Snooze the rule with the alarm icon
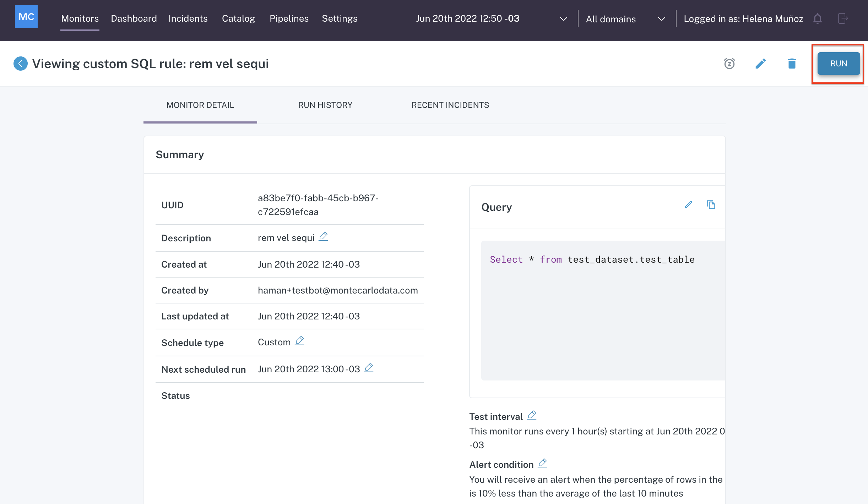 tap(729, 64)
